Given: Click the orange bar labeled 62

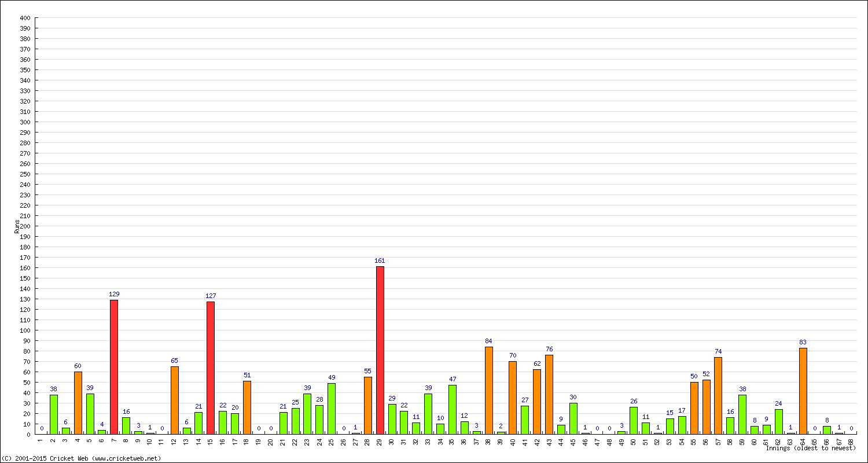Looking at the screenshot, I should pos(537,402).
